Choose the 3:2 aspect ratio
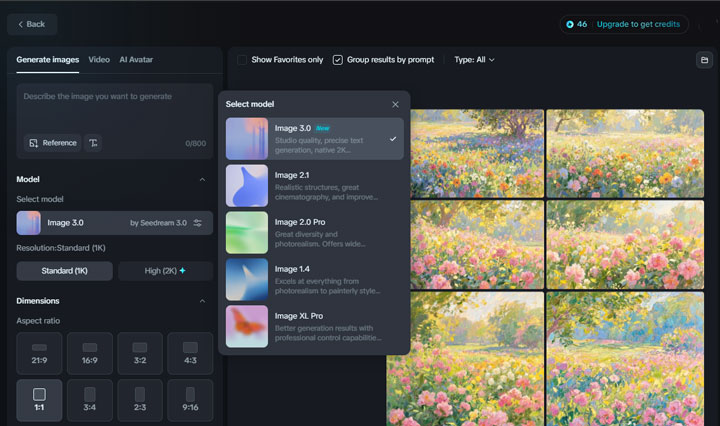Screen dimensions: 720x426 click(x=140, y=353)
